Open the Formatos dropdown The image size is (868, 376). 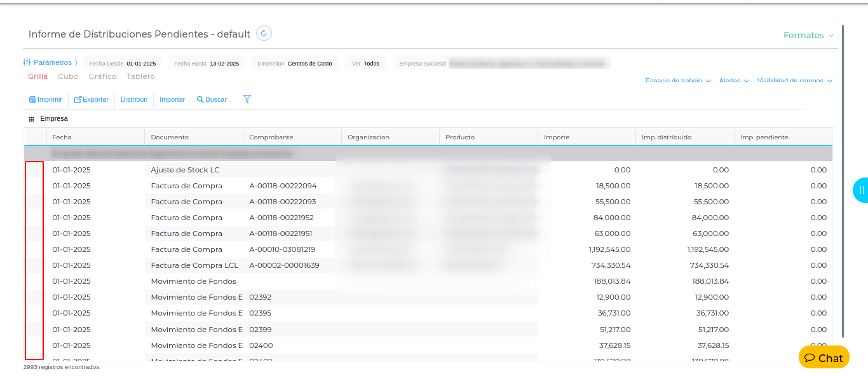point(808,36)
